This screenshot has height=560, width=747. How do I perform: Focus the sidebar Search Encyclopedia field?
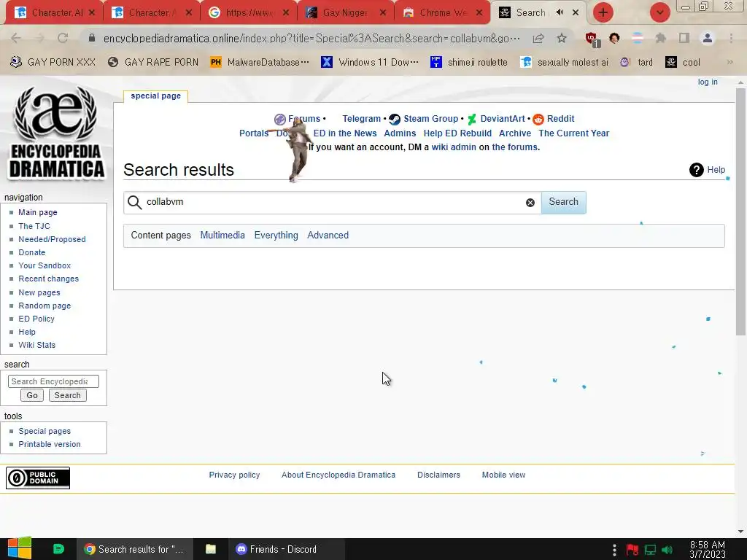(x=53, y=381)
